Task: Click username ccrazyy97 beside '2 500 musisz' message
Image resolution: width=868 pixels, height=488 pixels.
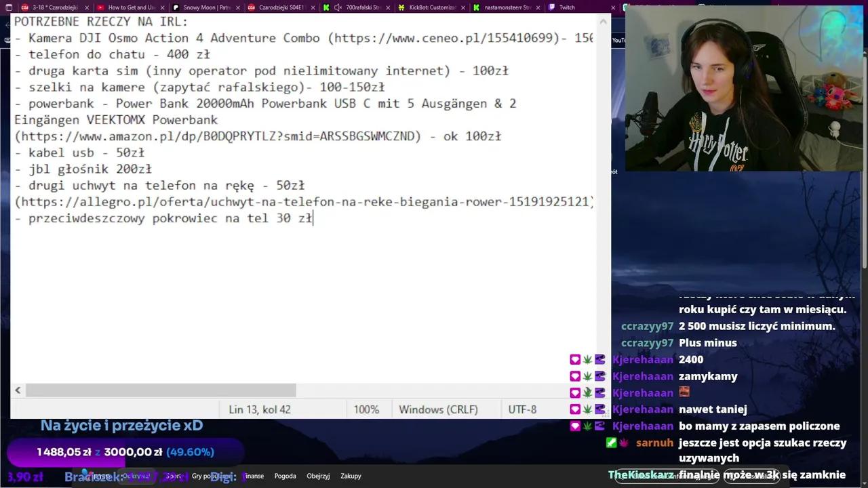Action: pos(647,326)
